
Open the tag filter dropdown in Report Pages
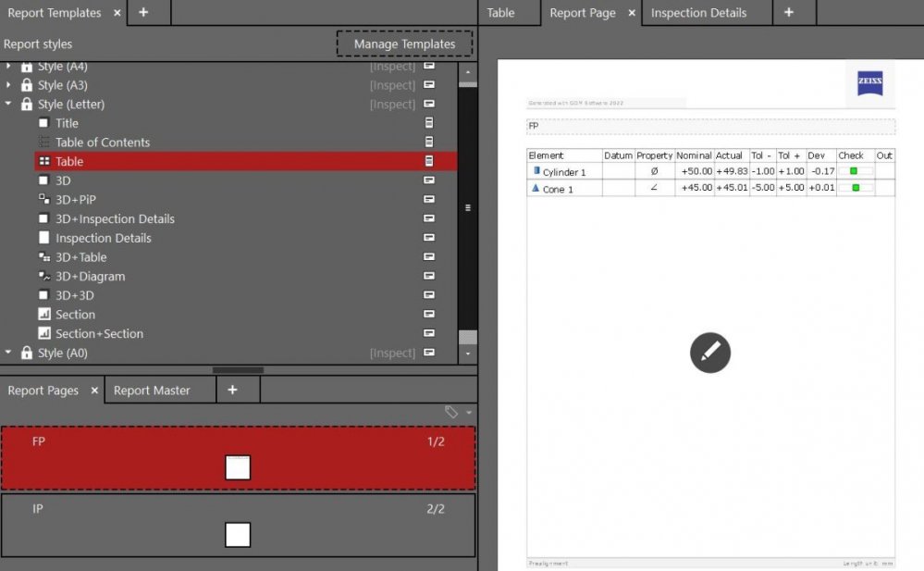pos(459,413)
